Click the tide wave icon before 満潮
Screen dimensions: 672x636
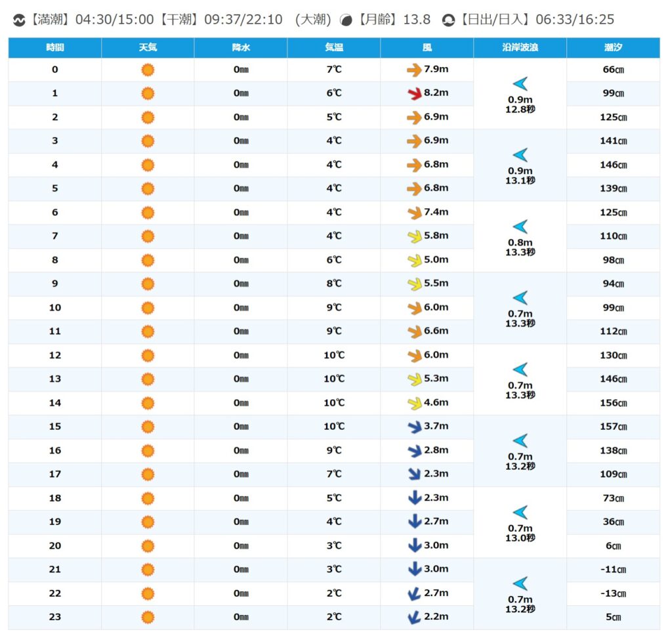[x=19, y=20]
